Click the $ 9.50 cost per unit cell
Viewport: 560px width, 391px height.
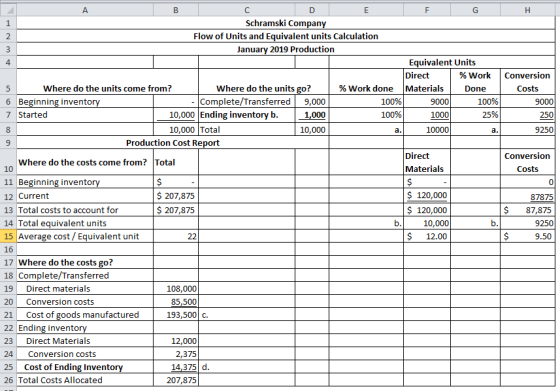[528, 236]
